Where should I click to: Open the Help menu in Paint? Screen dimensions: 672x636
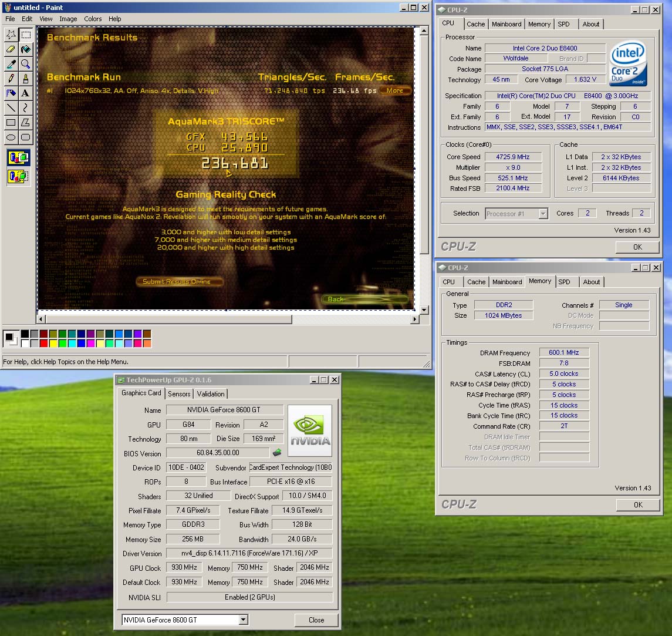click(x=115, y=19)
